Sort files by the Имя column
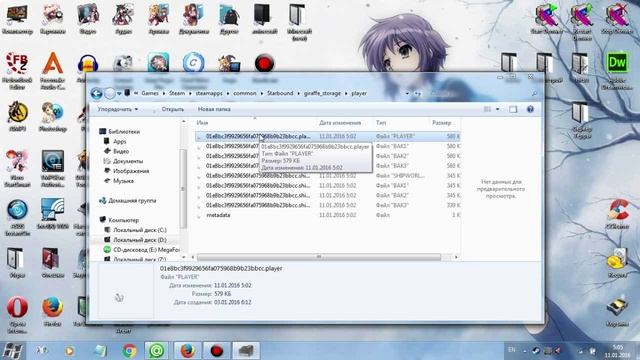The width and height of the screenshot is (640, 360). tap(202, 122)
